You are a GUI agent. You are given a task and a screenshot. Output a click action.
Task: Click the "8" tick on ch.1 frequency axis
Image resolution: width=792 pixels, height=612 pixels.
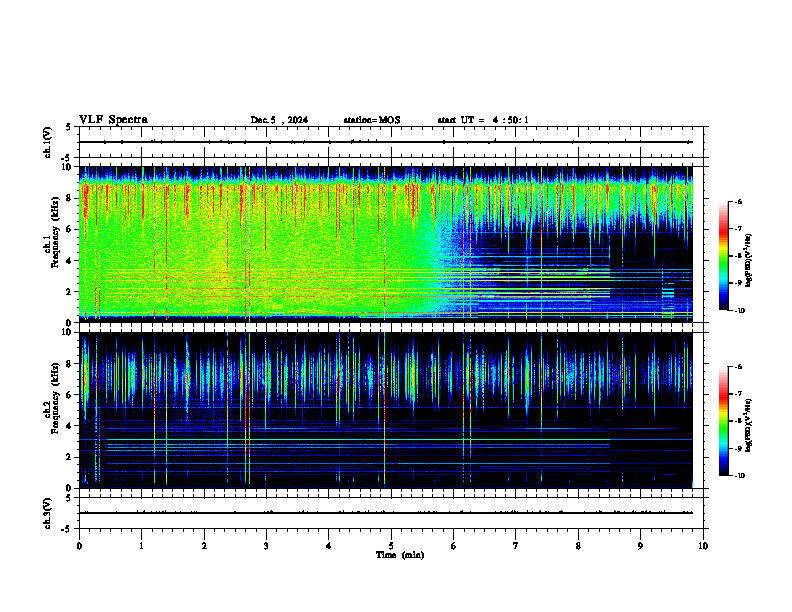pyautogui.click(x=70, y=198)
